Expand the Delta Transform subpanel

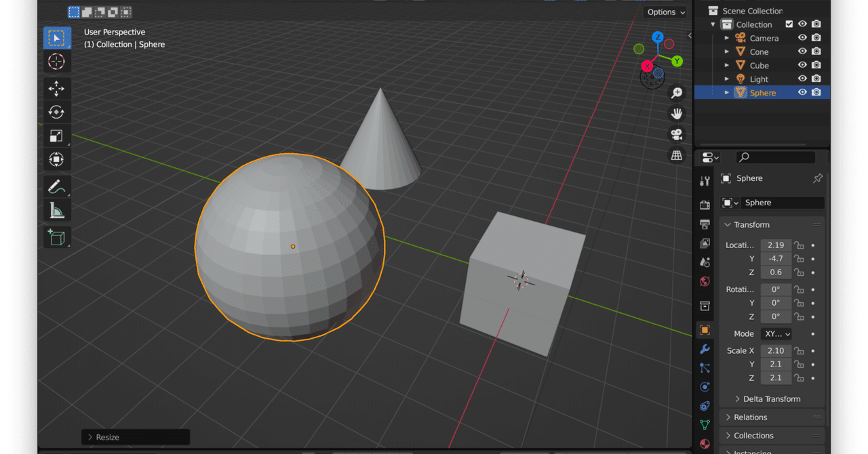point(737,399)
